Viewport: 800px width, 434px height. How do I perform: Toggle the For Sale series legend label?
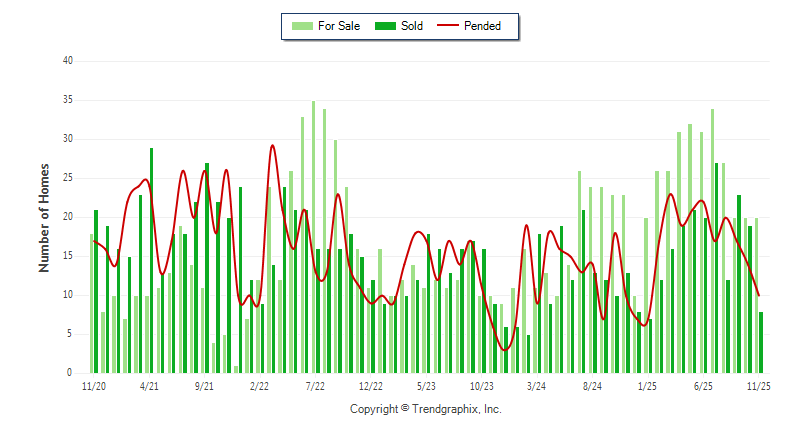click(338, 26)
